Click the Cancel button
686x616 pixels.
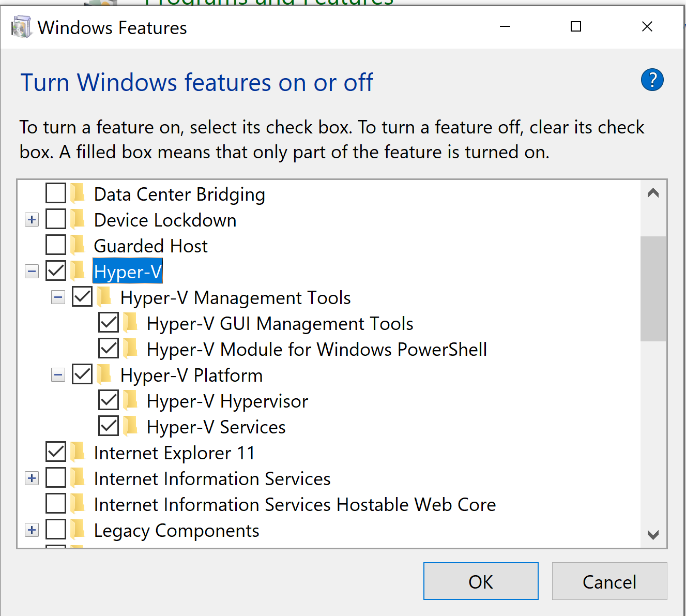pos(609,581)
